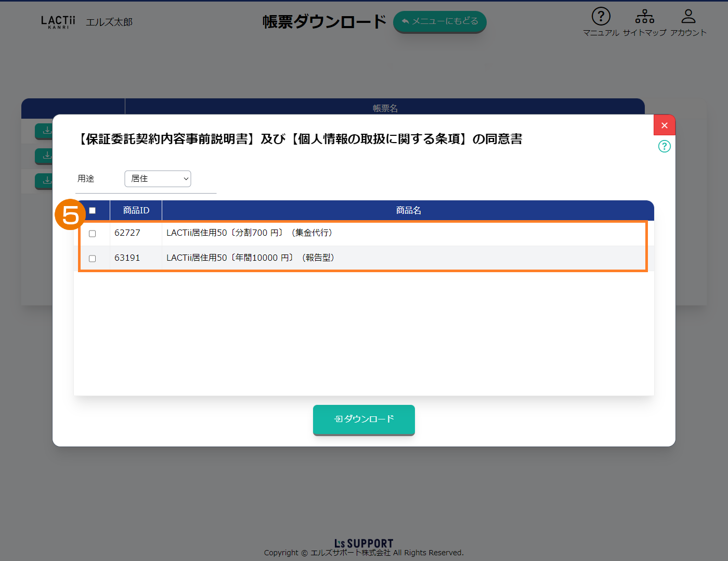The image size is (728, 561).
Task: Close the dialog with red X
Action: tap(664, 125)
